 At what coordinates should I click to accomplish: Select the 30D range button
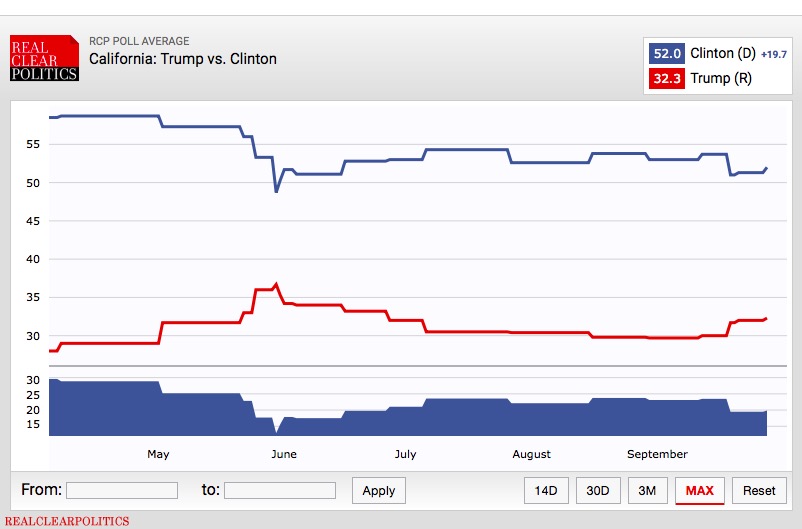pyautogui.click(x=598, y=490)
